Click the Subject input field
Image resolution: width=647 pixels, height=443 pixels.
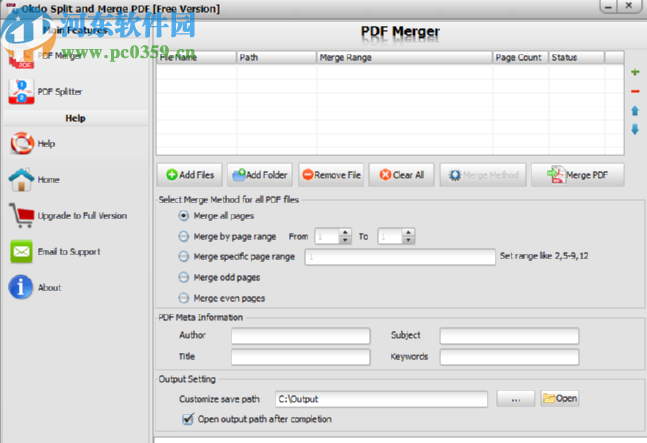(x=509, y=336)
